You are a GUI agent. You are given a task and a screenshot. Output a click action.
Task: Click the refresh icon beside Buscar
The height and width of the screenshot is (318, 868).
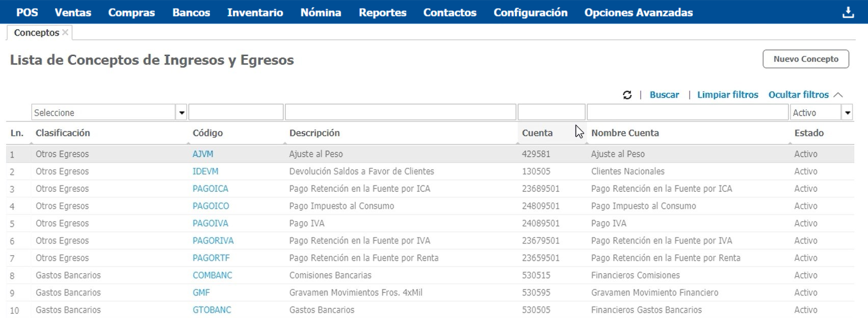coord(627,95)
